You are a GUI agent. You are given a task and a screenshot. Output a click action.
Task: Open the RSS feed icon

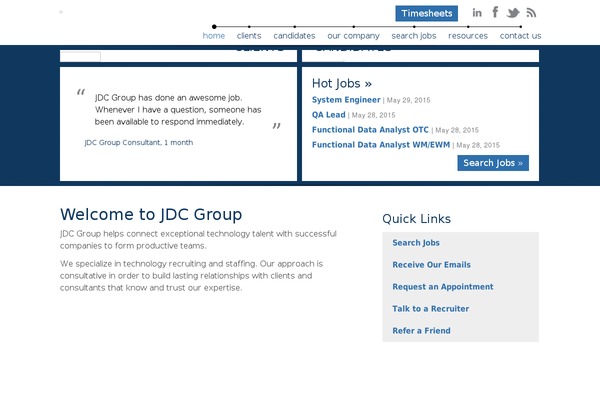(x=531, y=13)
